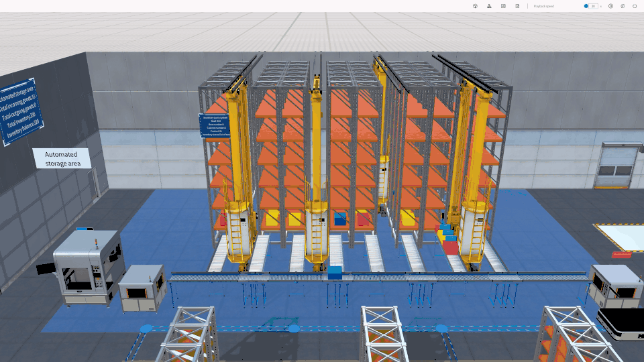Click the data panel icon in toolbar
The width and height of the screenshot is (644, 362).
503,6
